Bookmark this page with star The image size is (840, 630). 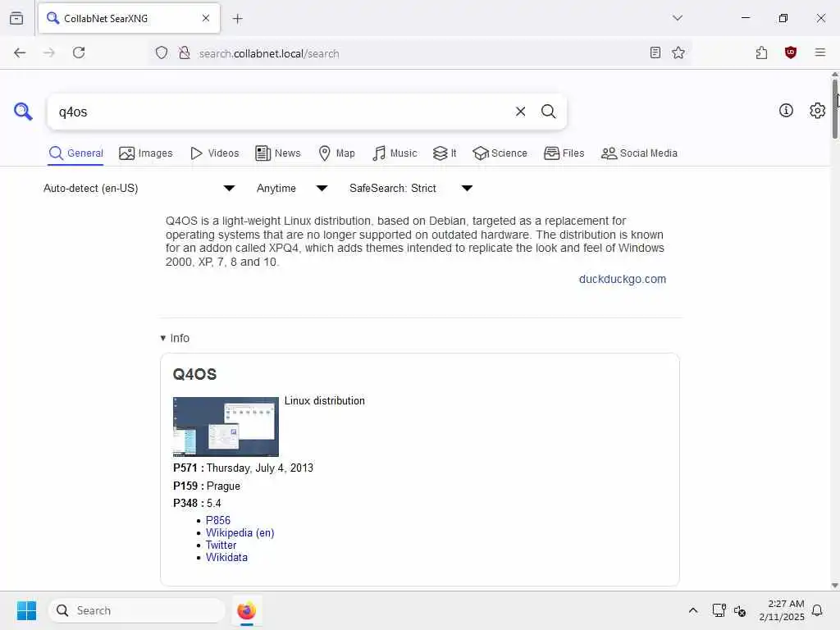(678, 52)
